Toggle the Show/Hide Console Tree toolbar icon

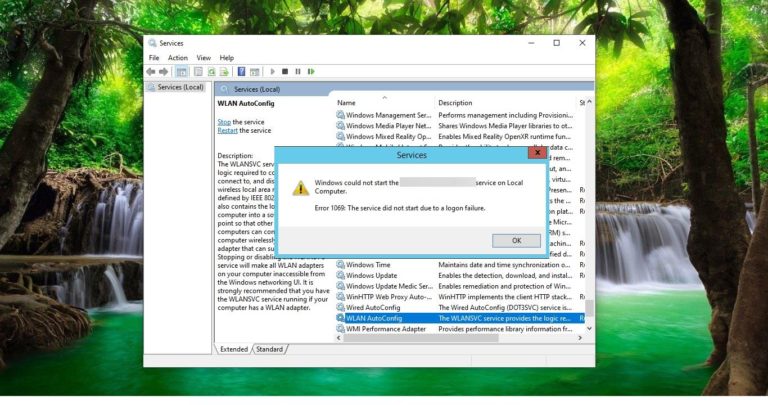click(182, 71)
